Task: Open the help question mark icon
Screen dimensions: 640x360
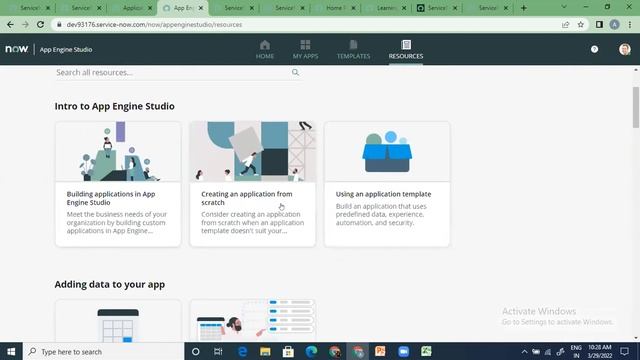Action: pyautogui.click(x=594, y=49)
